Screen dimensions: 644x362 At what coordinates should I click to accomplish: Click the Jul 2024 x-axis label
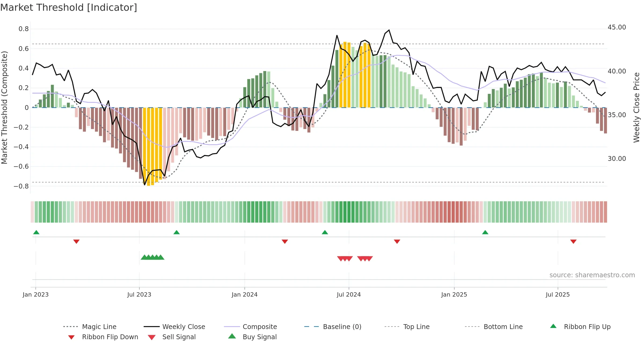[349, 295]
